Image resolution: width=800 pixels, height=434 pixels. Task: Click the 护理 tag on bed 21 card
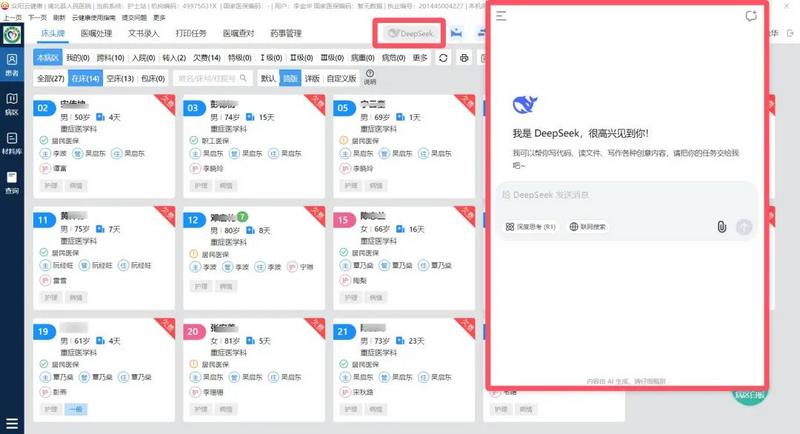351,409
